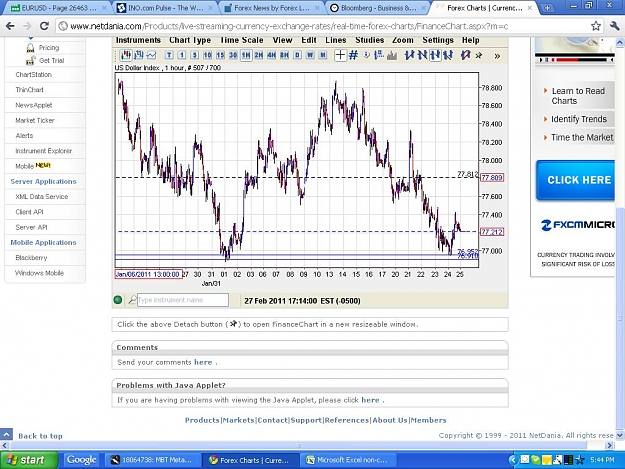Click the highlighted third line tool
Screen dimensions: 625x469
click(x=435, y=55)
